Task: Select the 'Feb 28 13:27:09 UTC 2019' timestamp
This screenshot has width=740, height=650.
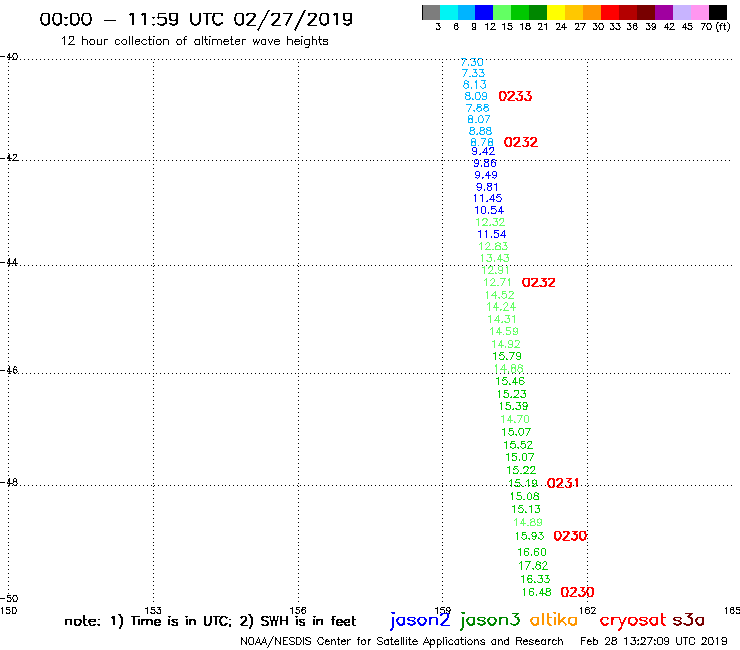Action: coord(654,642)
